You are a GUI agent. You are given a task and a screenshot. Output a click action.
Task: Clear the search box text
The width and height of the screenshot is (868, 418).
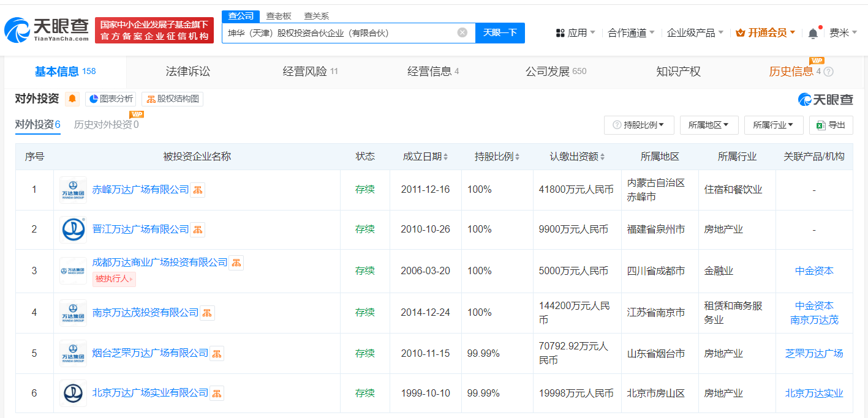coord(462,32)
